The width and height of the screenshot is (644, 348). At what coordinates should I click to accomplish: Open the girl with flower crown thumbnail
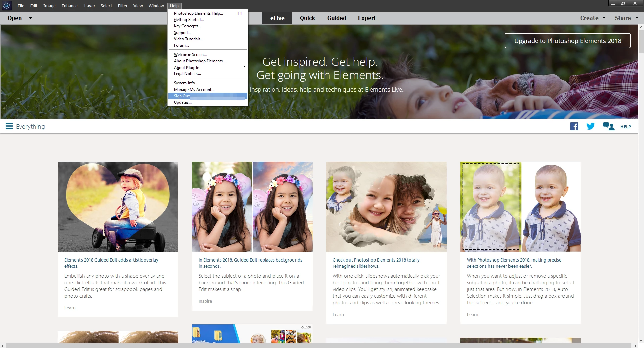pyautogui.click(x=252, y=207)
